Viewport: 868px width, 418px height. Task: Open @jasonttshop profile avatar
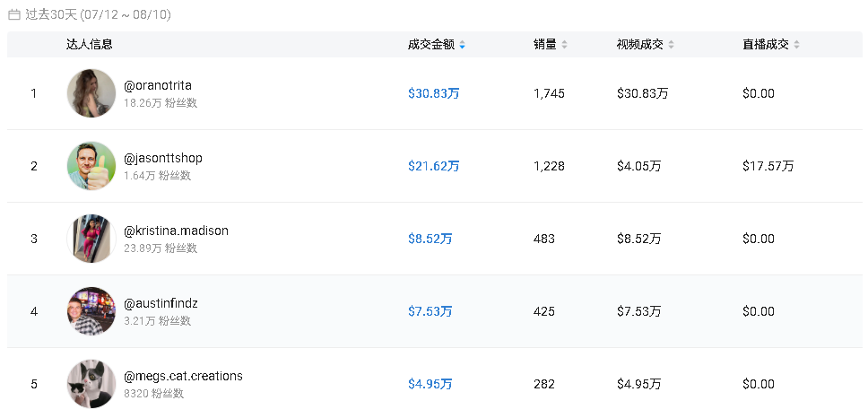click(91, 166)
